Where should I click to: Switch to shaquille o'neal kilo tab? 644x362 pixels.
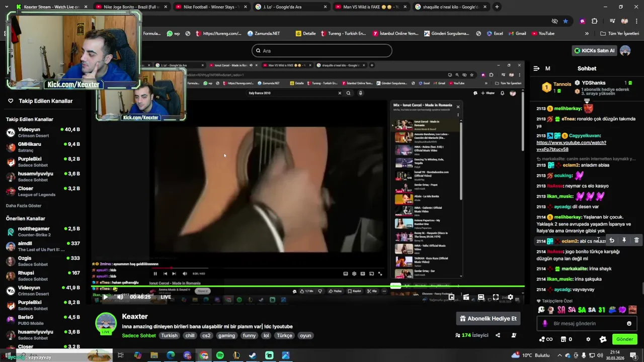pyautogui.click(x=451, y=7)
